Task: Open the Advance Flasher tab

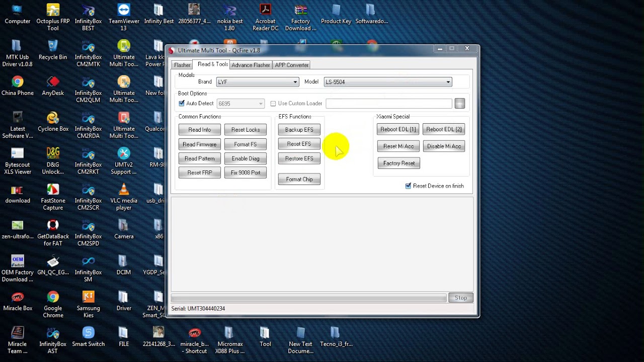Action: 251,65
